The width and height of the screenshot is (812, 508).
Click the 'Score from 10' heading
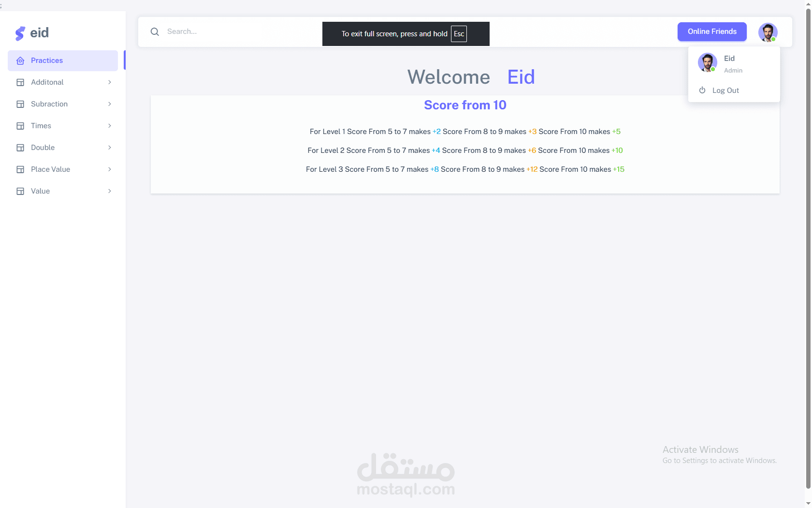[465, 105]
